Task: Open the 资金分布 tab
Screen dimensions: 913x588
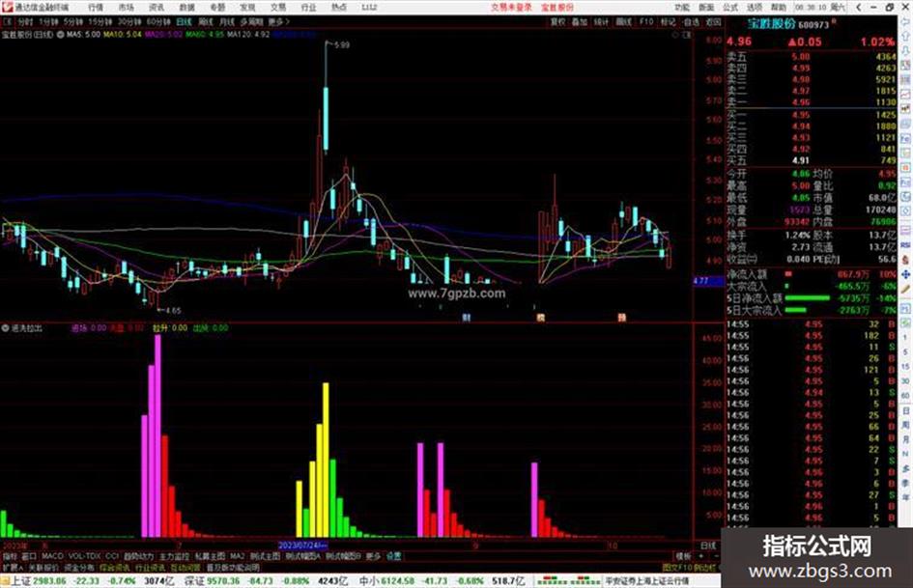Action: point(78,567)
